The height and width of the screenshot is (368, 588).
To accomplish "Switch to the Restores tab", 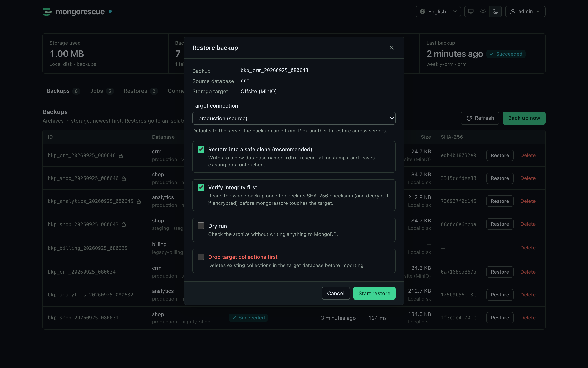I will tap(140, 91).
